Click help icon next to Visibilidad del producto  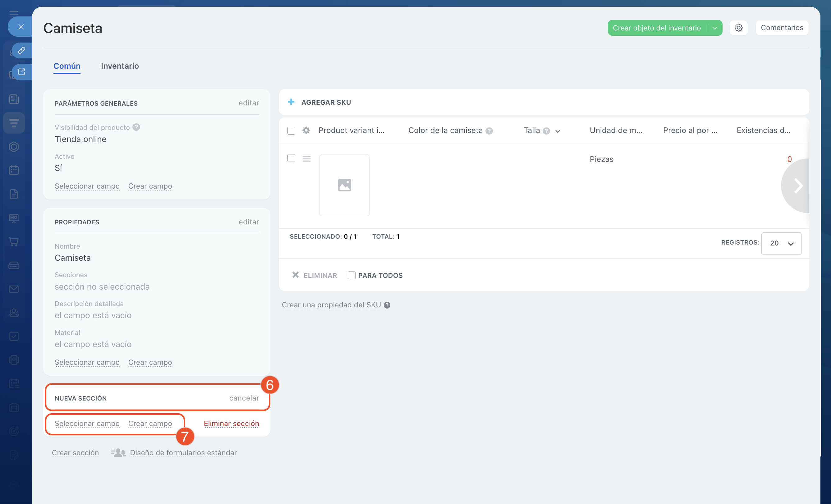point(136,127)
